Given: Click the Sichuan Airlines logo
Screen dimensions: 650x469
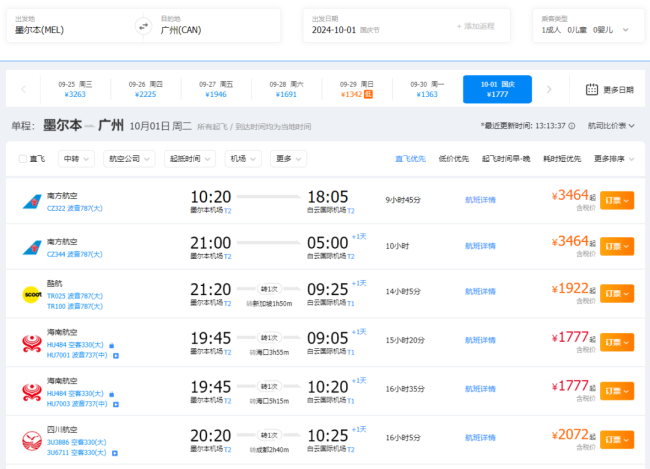Looking at the screenshot, I should pos(31,438).
